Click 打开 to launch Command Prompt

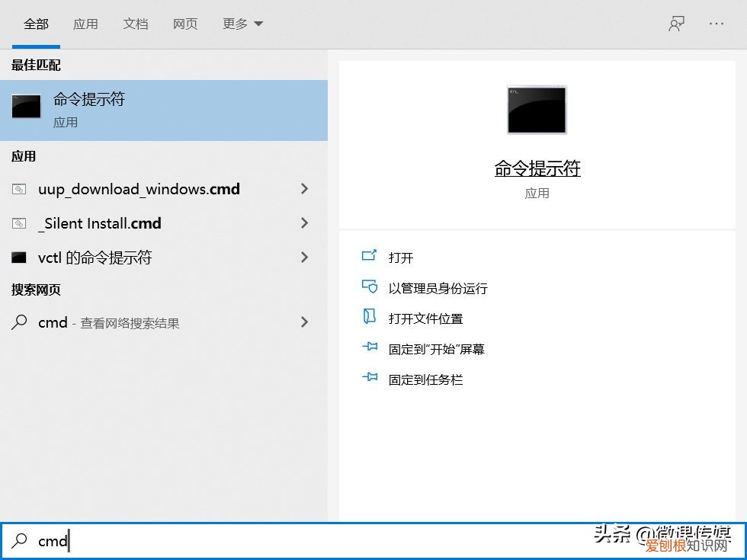[x=402, y=257]
